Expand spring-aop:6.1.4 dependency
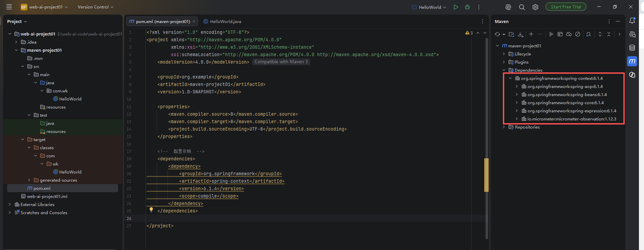644x250 pixels. coord(517,86)
